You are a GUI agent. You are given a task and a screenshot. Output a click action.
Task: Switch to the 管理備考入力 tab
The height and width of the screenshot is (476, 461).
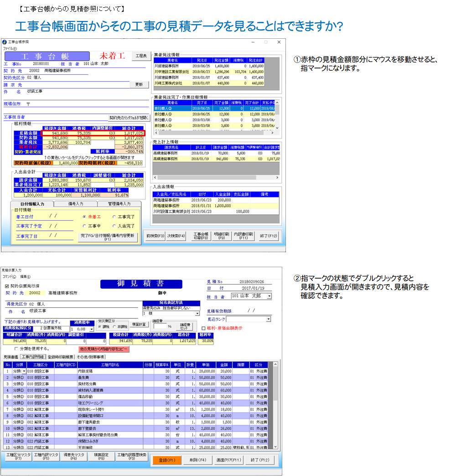pos(119,204)
